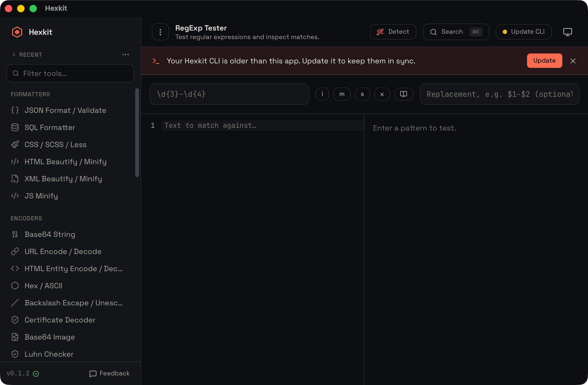588x385 pixels.
Task: Open HTML Beautify / Minify tool
Action: (x=70, y=162)
